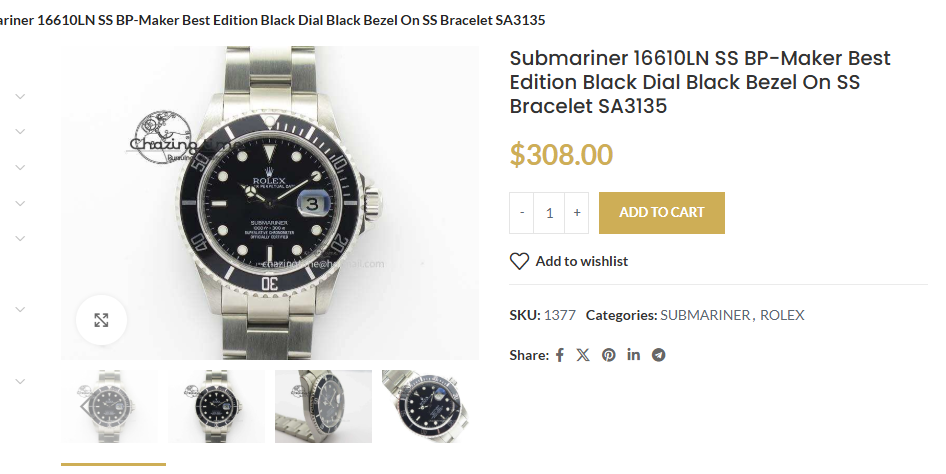Open the ROLEX category link
This screenshot has width=946, height=474.
(782, 315)
